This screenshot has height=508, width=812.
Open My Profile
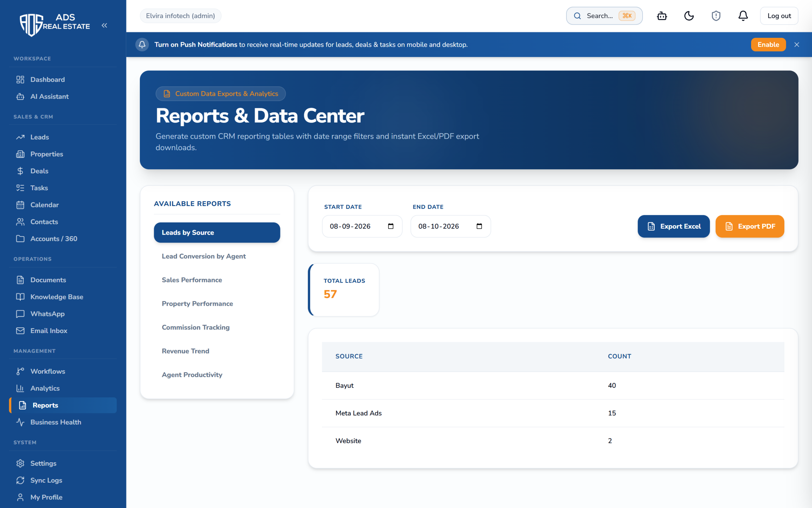click(63, 497)
